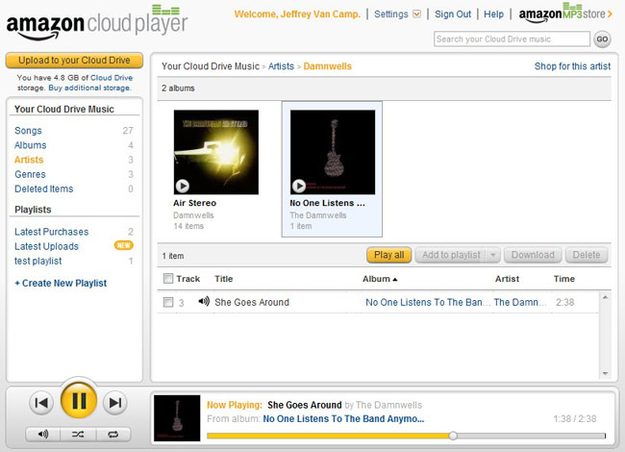Image resolution: width=625 pixels, height=452 pixels.
Task: Click the track list scrollbar up arrow
Action: (x=605, y=297)
